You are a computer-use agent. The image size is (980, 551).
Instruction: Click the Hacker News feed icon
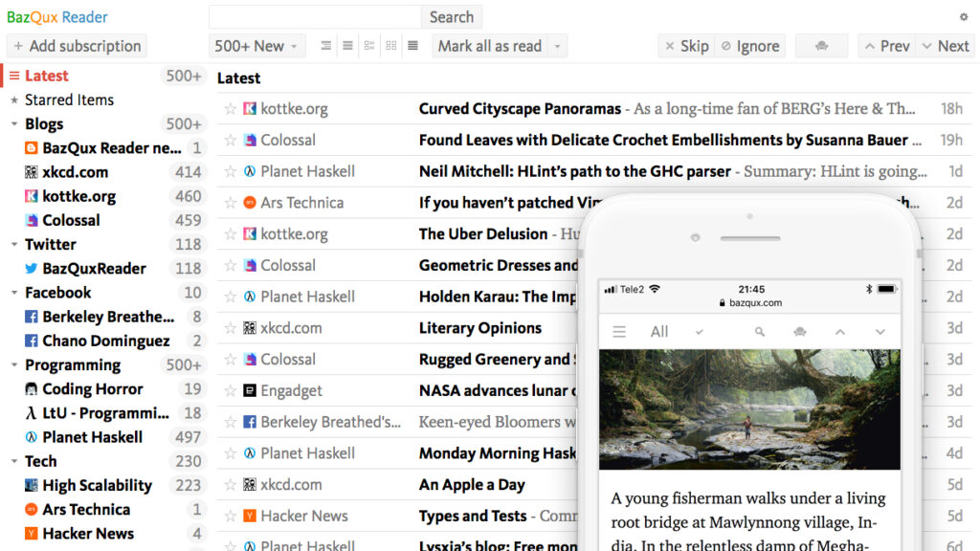point(30,533)
